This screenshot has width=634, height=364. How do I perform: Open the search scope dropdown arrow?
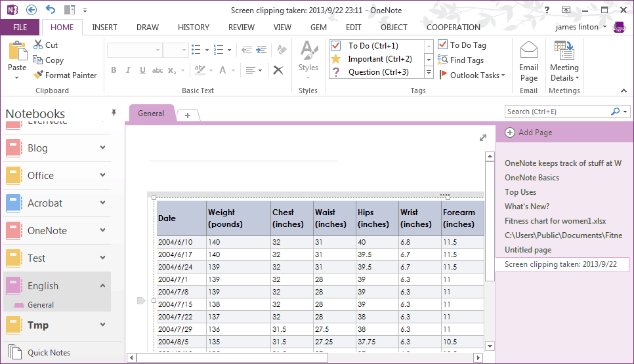pos(625,111)
